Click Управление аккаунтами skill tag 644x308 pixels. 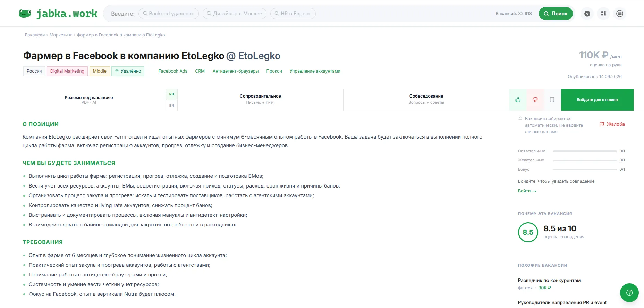point(315,71)
